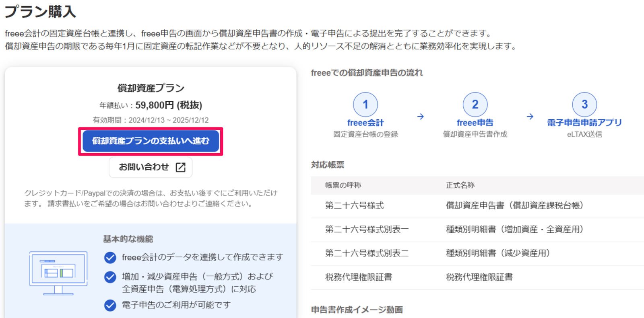Select 電子申告のご利用が可能です text

coord(176,305)
